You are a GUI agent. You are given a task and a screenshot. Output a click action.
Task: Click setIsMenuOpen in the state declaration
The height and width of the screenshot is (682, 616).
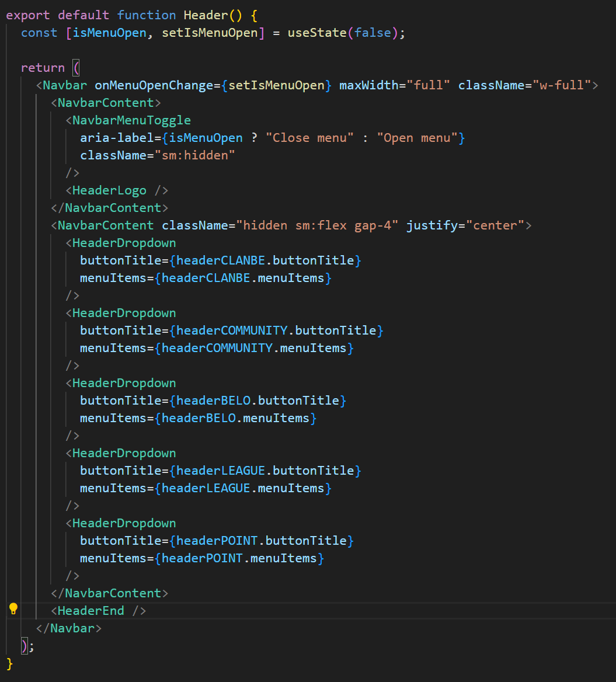coord(210,33)
